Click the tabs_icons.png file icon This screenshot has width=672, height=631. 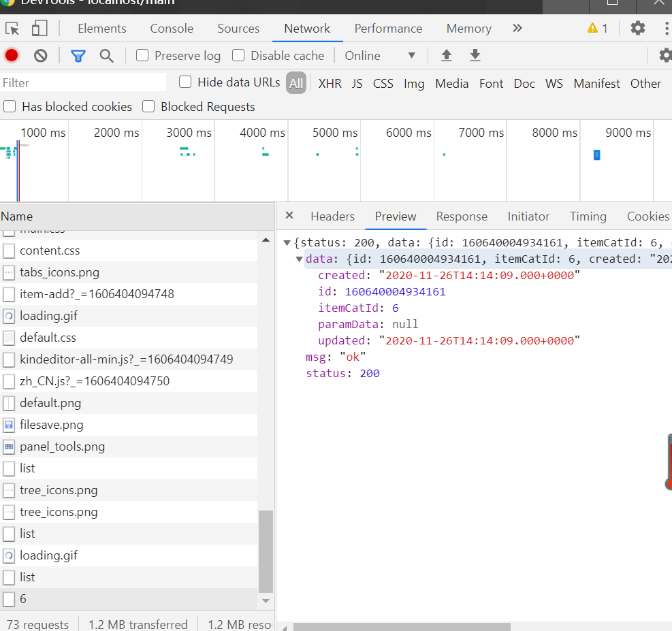9,272
